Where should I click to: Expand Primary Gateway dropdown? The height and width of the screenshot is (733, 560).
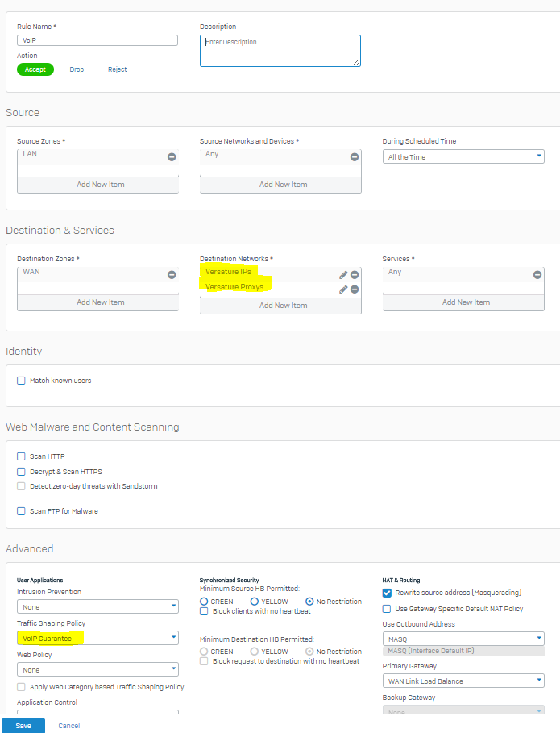(463, 681)
